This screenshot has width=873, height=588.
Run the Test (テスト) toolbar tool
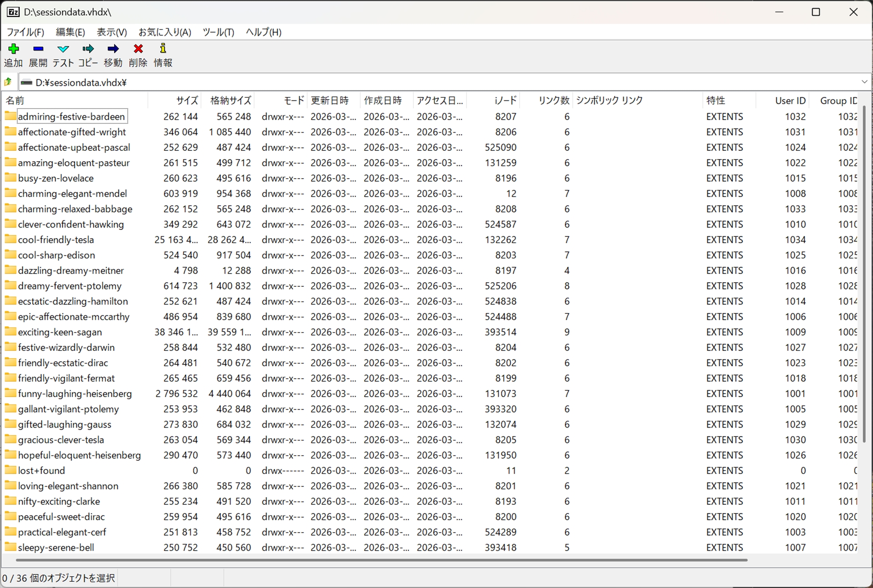point(63,49)
